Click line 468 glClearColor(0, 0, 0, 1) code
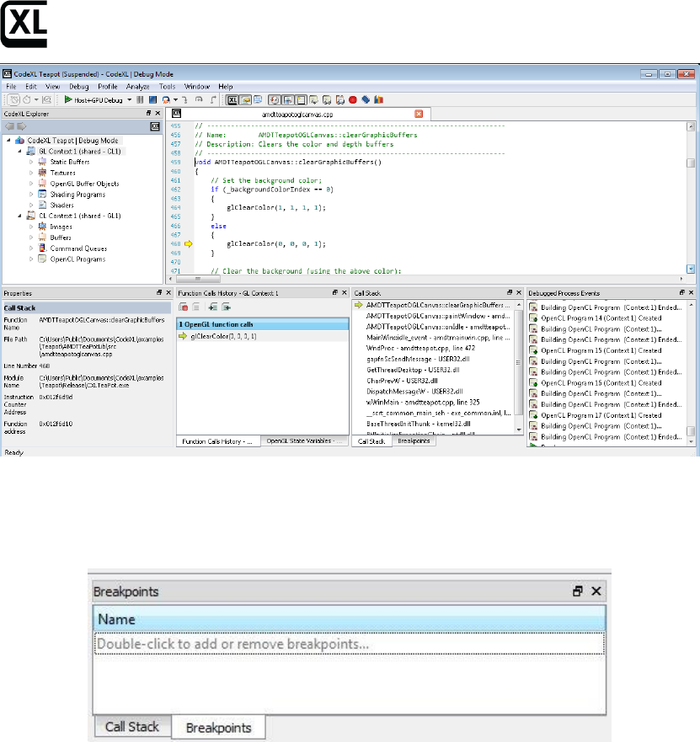Image resolution: width=700 pixels, height=742 pixels. coord(276,244)
